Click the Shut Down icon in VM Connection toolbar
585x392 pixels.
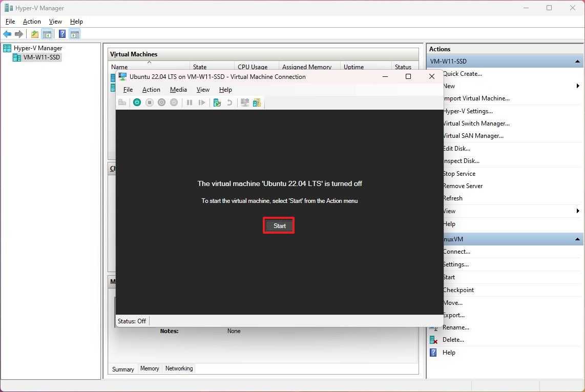pyautogui.click(x=161, y=102)
